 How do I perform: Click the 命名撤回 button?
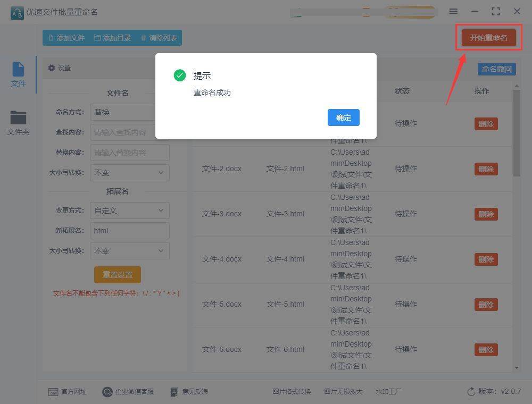pos(496,69)
